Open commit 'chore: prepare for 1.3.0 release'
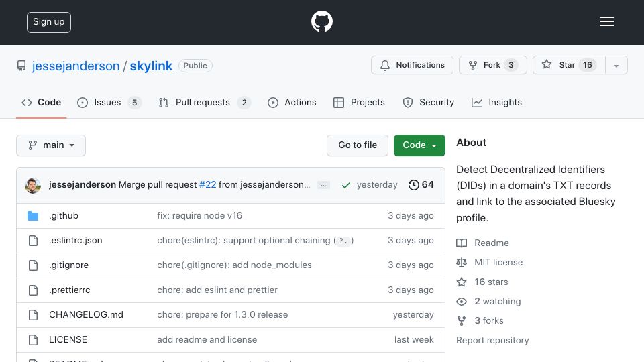Image resolution: width=644 pixels, height=362 pixels. [x=222, y=315]
